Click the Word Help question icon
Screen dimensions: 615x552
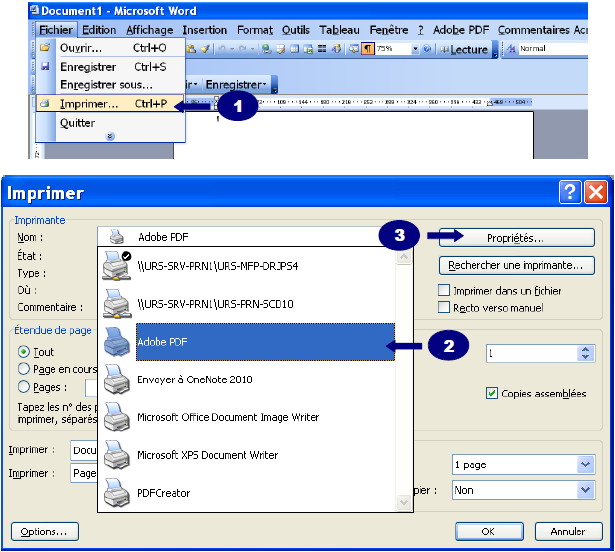click(x=427, y=49)
